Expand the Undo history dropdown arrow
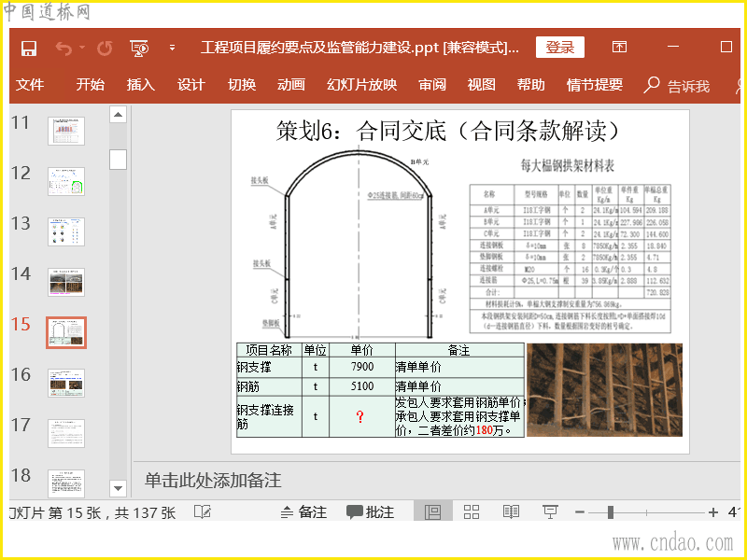The width and height of the screenshot is (747, 560). [82, 48]
